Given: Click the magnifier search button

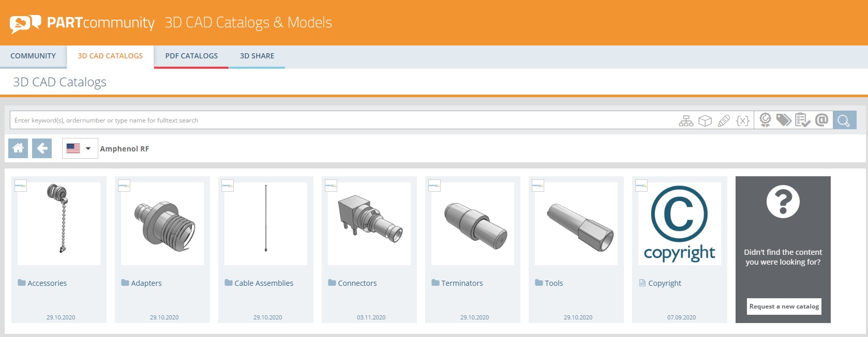Looking at the screenshot, I should pyautogui.click(x=844, y=120).
